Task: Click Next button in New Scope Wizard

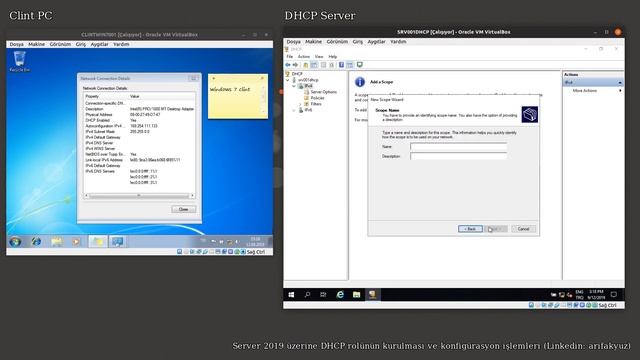Action: pyautogui.click(x=496, y=229)
